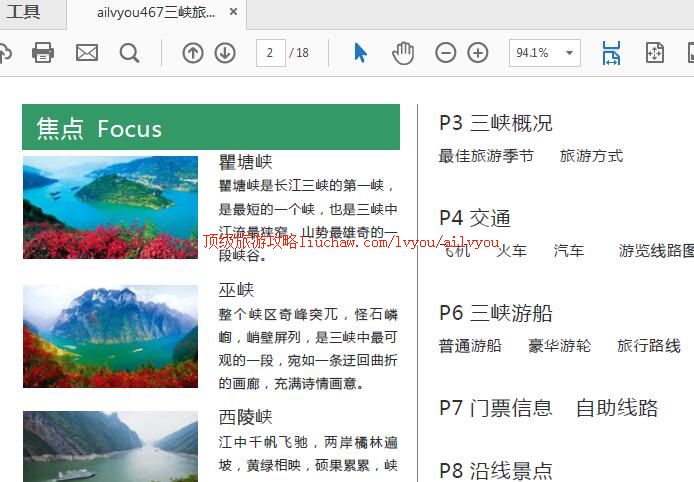Click the print icon

43,53
